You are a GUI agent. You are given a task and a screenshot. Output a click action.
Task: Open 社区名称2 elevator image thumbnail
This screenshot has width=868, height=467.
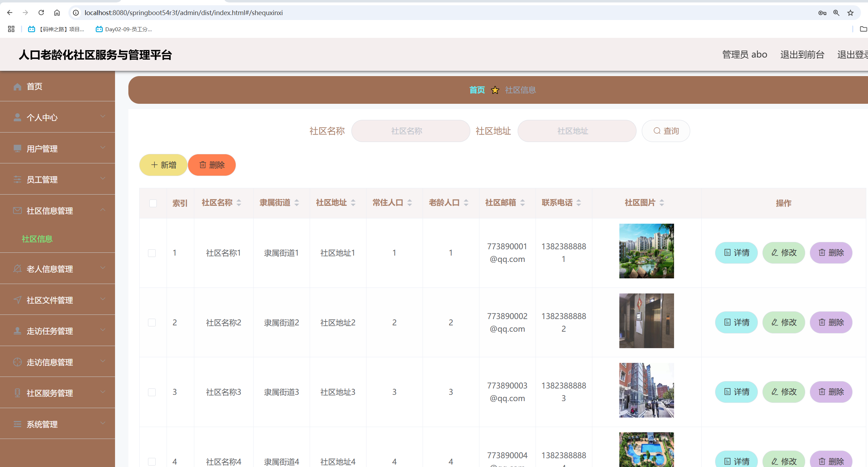coord(647,321)
